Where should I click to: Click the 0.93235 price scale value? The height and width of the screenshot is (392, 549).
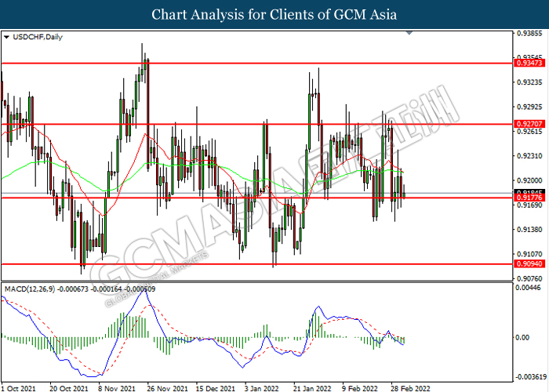click(529, 82)
